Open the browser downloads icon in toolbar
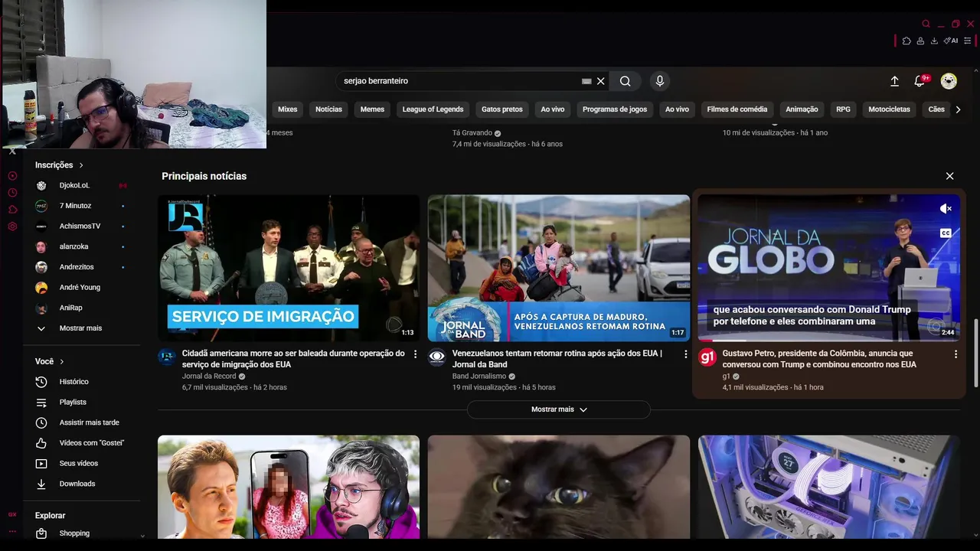Image resolution: width=980 pixels, height=551 pixels. [934, 41]
